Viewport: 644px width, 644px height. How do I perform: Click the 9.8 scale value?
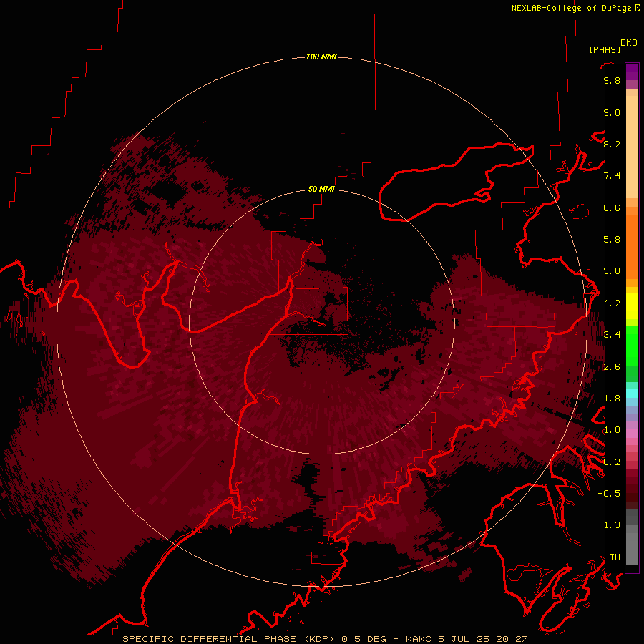click(612, 80)
